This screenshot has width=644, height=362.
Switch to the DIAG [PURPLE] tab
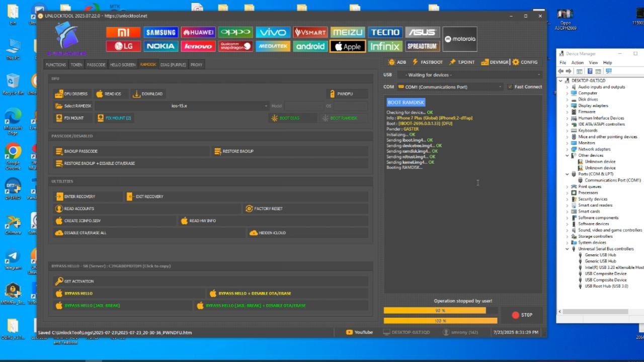coord(173,65)
